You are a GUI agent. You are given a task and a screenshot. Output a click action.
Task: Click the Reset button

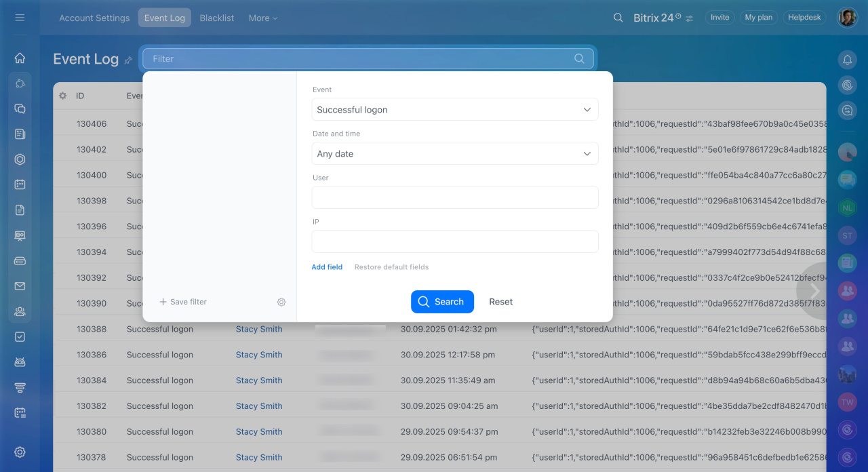tap(500, 302)
